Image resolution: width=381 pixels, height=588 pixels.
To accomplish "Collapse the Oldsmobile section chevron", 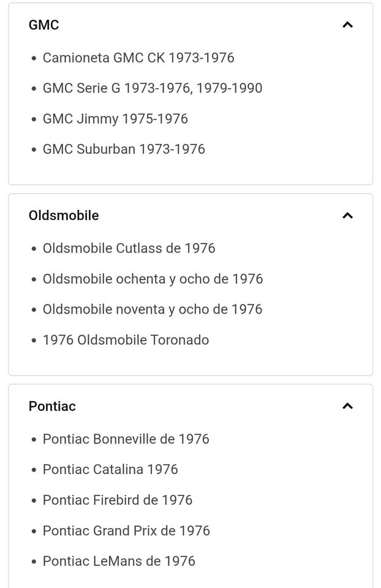I will [348, 216].
